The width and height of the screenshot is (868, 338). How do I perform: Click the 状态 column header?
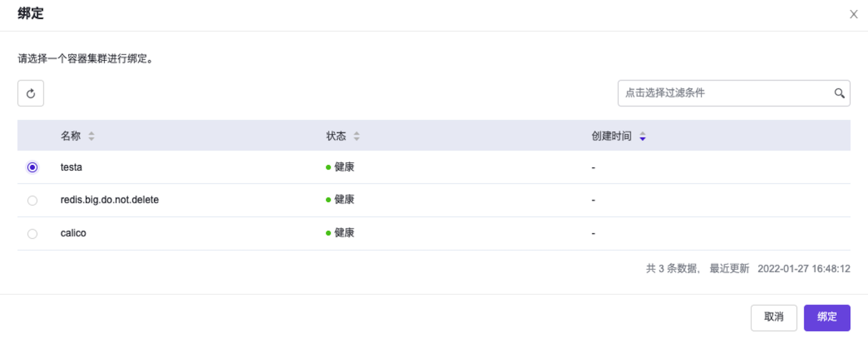pyautogui.click(x=336, y=136)
